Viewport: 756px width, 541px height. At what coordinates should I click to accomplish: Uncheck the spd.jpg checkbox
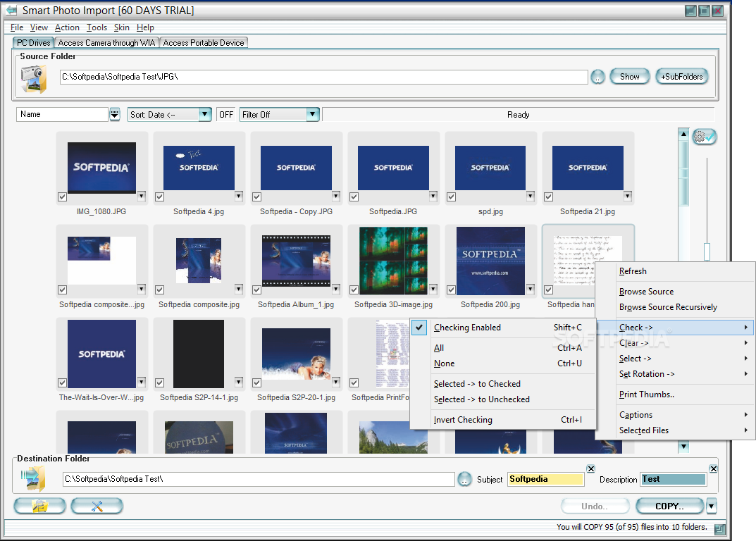pyautogui.click(x=452, y=197)
